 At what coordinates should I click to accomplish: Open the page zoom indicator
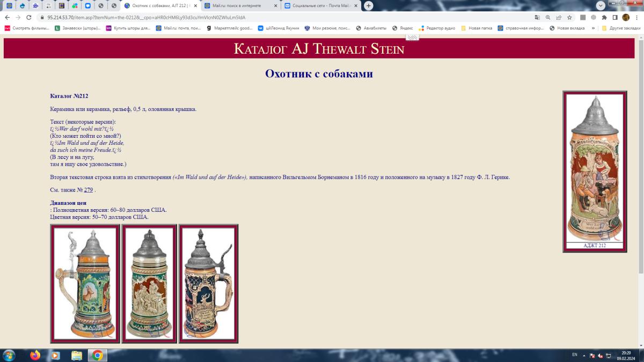coord(548,17)
